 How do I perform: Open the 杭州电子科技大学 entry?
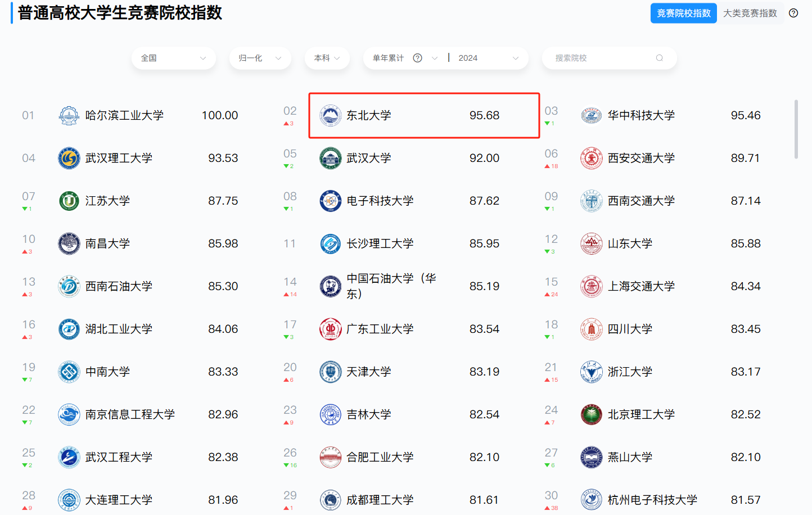click(x=652, y=500)
